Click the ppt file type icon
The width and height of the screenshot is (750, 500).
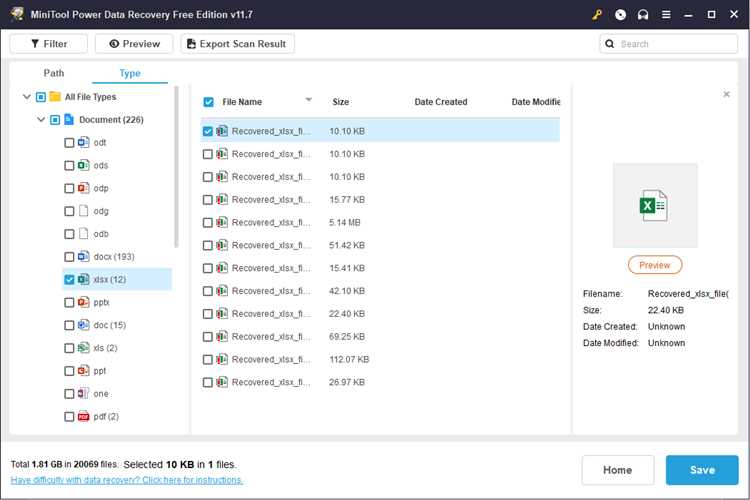(x=84, y=371)
